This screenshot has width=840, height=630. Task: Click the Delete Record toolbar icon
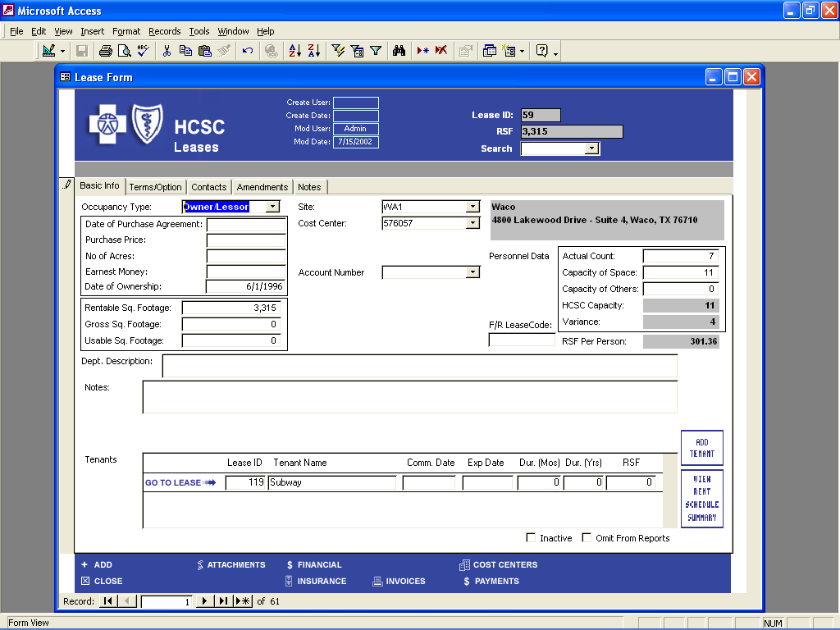click(441, 51)
